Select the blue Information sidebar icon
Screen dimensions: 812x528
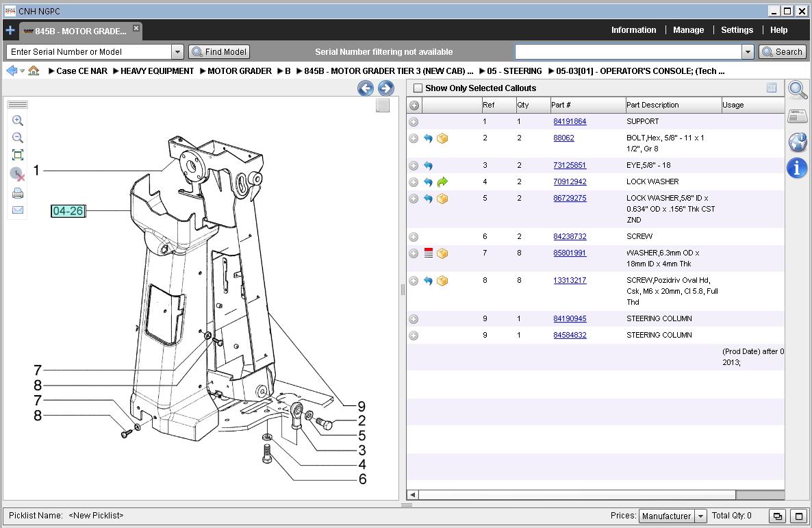coord(797,168)
